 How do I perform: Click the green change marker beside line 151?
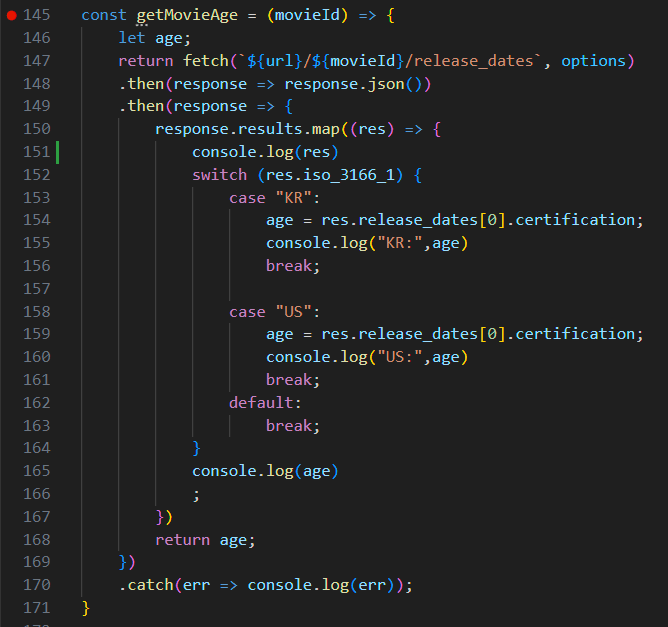coord(58,152)
